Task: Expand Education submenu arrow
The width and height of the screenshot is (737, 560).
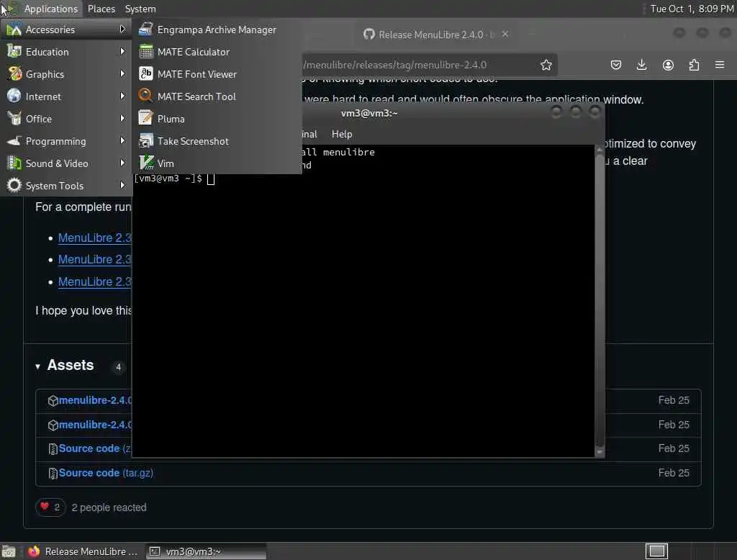Action: (x=122, y=51)
